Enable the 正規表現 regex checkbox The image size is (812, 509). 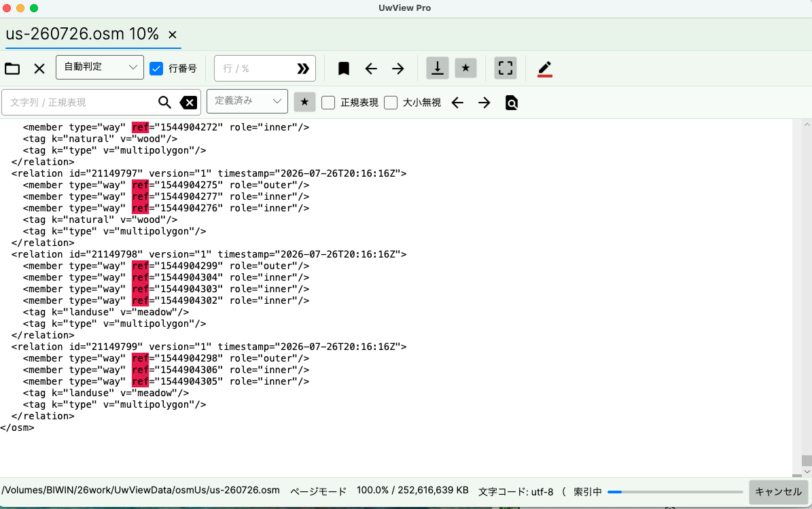[328, 103]
